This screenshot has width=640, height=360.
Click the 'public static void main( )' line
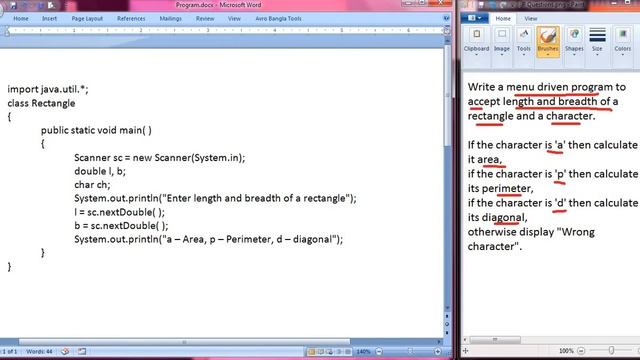point(96,130)
